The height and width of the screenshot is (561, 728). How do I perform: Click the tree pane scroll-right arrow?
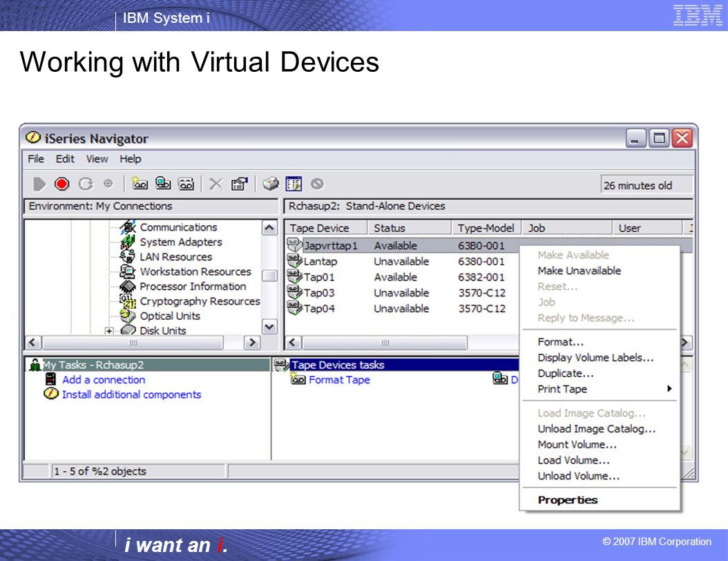(x=251, y=343)
